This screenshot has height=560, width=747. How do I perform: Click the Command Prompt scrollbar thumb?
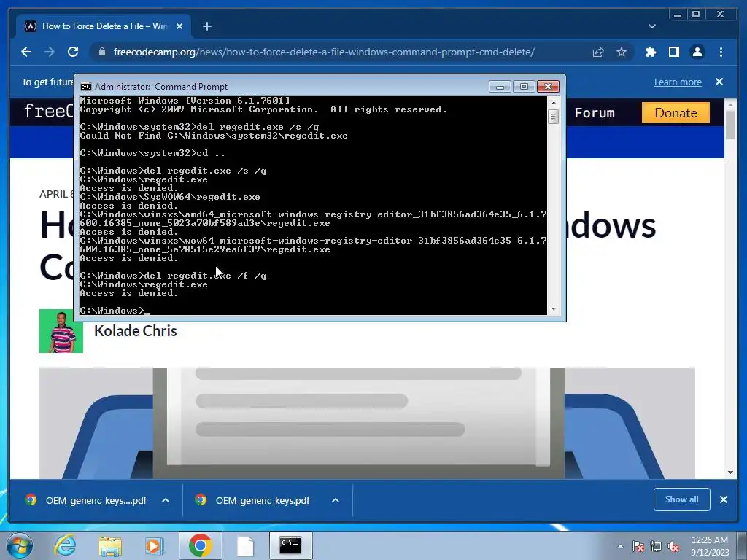pyautogui.click(x=553, y=116)
